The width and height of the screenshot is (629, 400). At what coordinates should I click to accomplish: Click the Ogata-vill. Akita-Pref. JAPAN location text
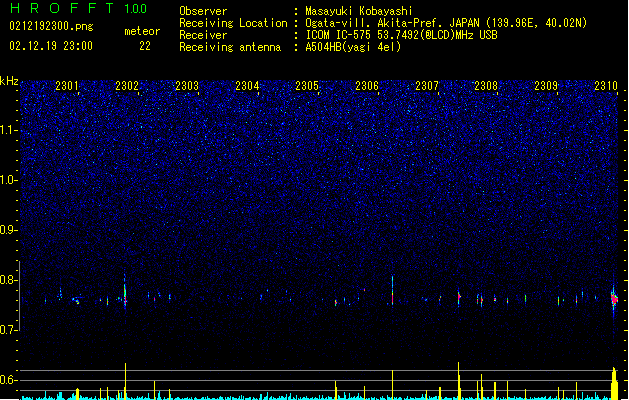446,23
